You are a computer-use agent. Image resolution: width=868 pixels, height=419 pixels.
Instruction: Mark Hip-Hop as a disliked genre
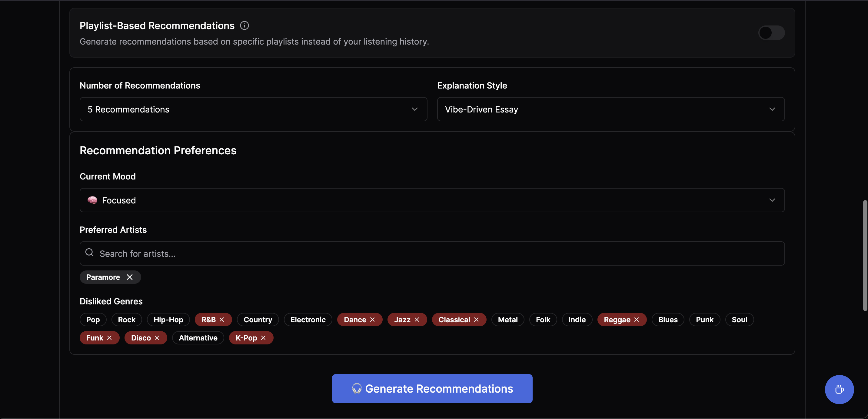[168, 320]
